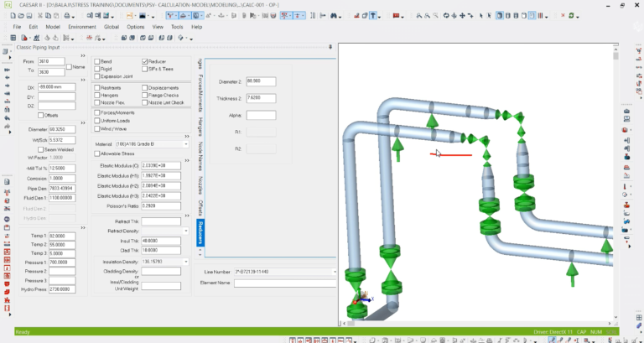Image resolution: width=644 pixels, height=343 pixels.
Task: Click the Print icon
Action: pos(67,16)
